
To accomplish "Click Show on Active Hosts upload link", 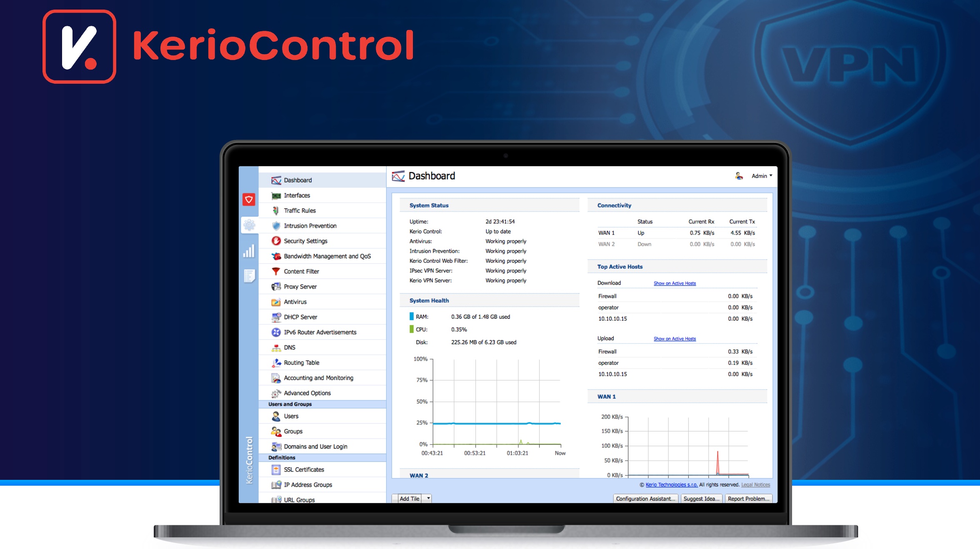I will coord(673,338).
